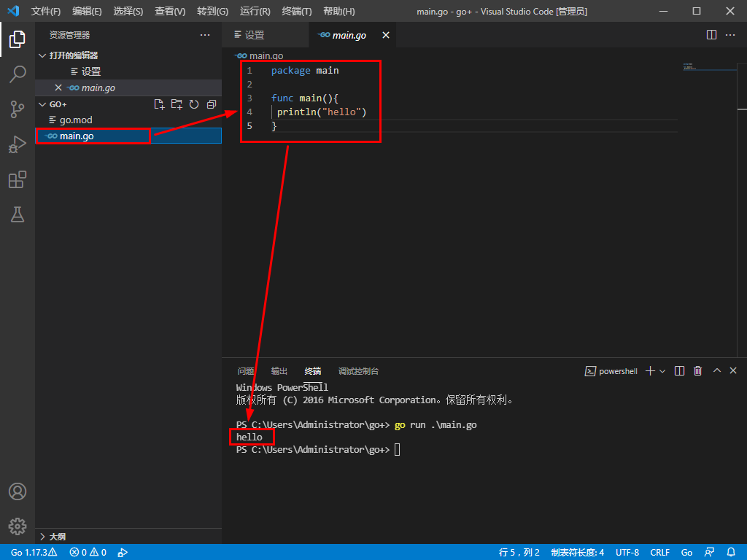
Task: Click the feedback icon in status bar
Action: point(709,553)
